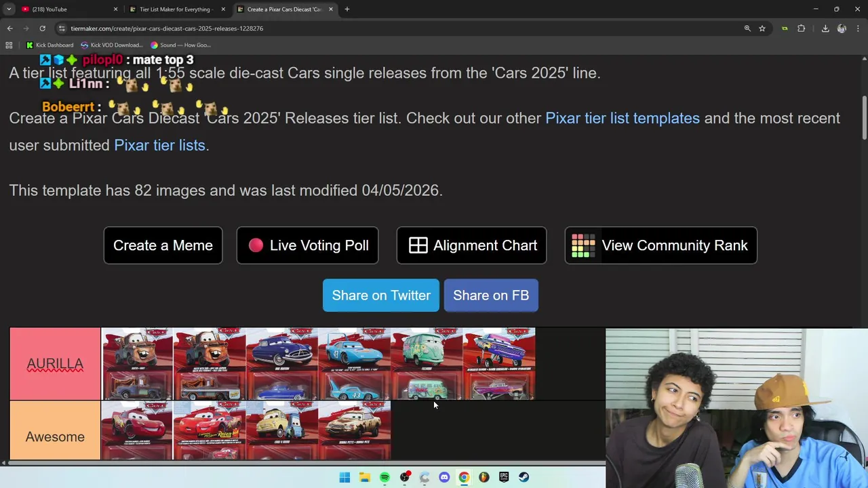868x488 pixels.
Task: Open the Extensions puzzle icon
Action: pos(802,28)
